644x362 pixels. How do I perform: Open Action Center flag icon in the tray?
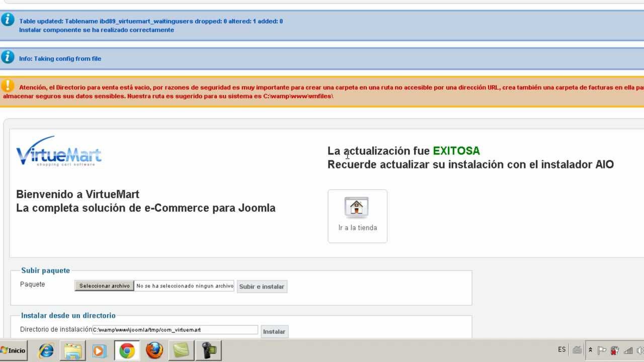pyautogui.click(x=602, y=350)
